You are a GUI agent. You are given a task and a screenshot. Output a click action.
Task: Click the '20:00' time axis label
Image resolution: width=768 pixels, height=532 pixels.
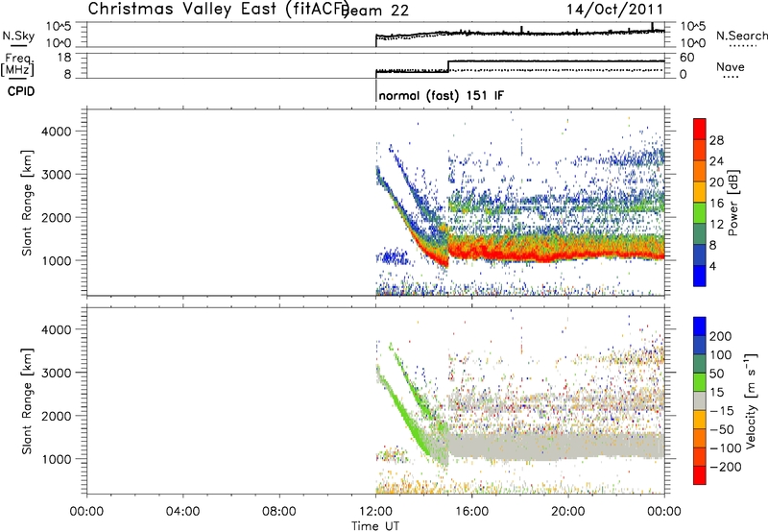pyautogui.click(x=568, y=512)
